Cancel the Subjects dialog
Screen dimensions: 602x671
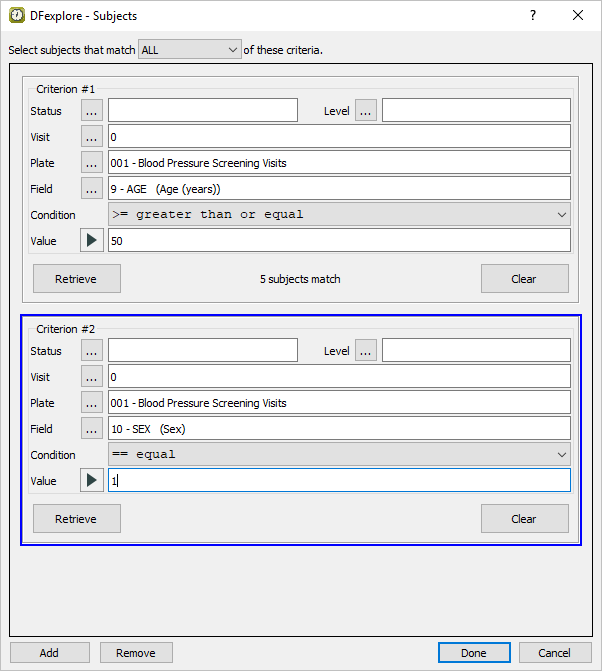(x=554, y=653)
